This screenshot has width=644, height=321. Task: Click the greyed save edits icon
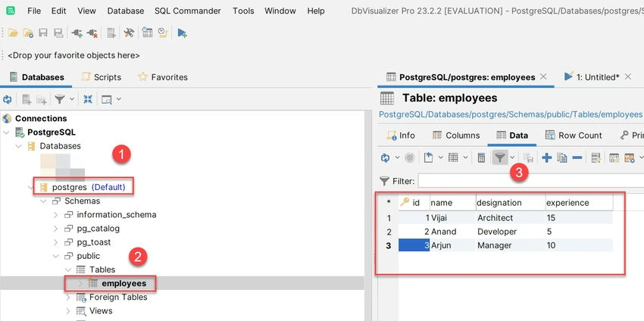(528, 157)
